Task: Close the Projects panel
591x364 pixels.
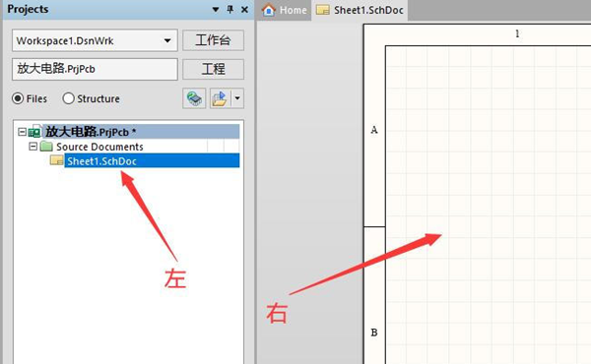Action: tap(244, 10)
